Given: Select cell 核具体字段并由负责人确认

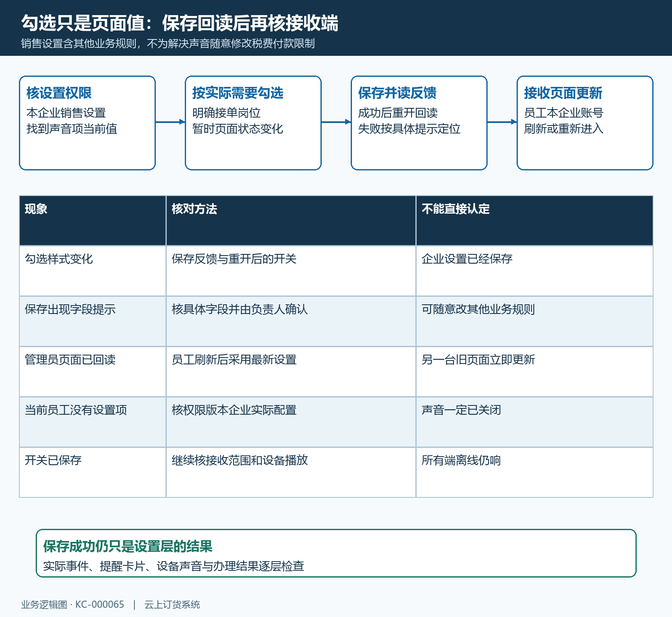Looking at the screenshot, I should (x=291, y=321).
